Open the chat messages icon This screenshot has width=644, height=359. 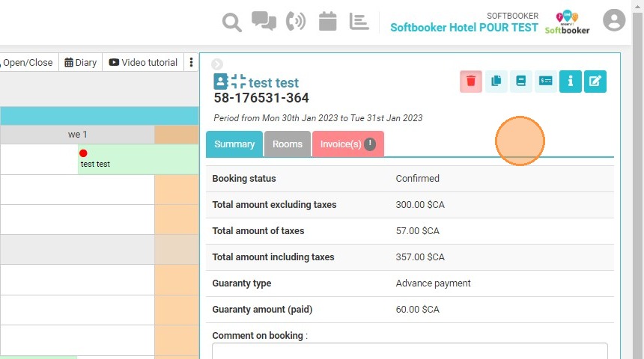tap(264, 21)
